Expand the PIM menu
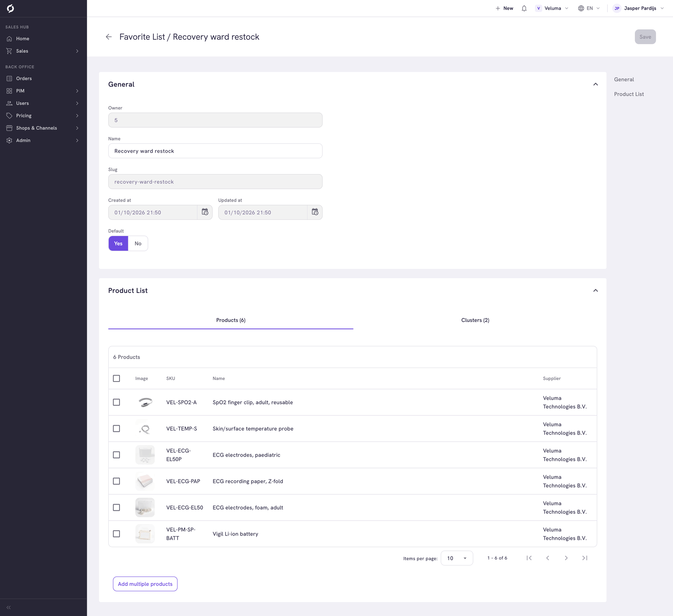The width and height of the screenshot is (673, 616). coord(43,91)
